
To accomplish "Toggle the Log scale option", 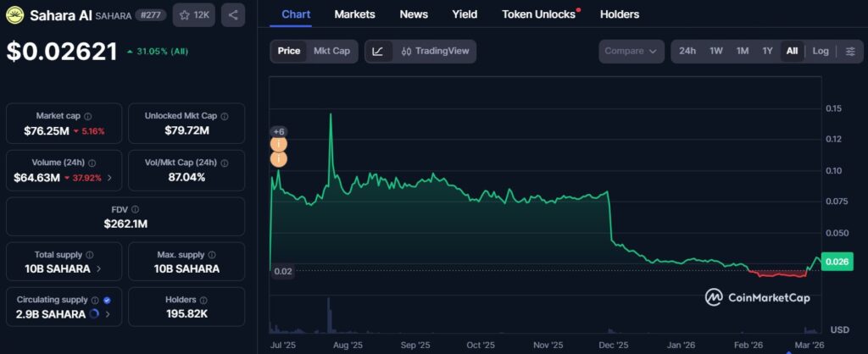I will click(x=821, y=51).
